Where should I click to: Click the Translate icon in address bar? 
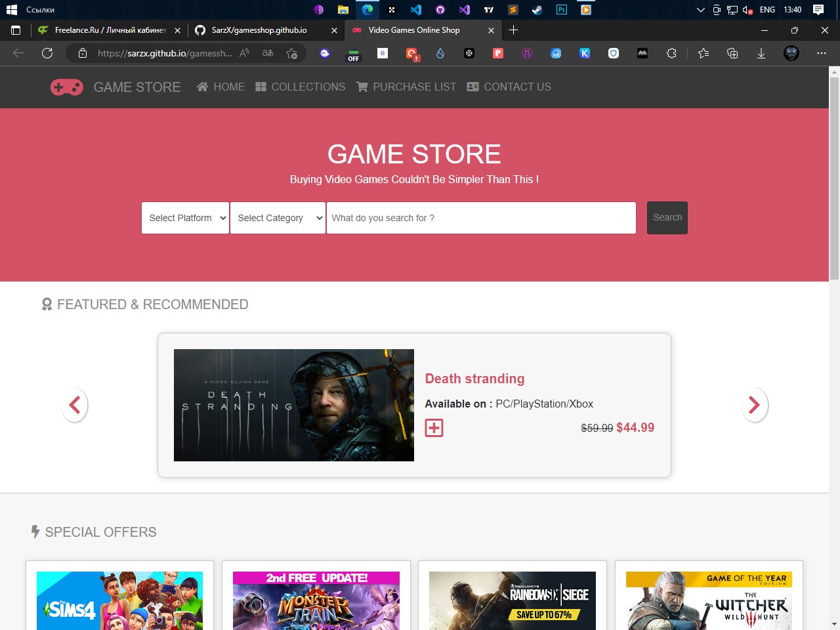[268, 53]
